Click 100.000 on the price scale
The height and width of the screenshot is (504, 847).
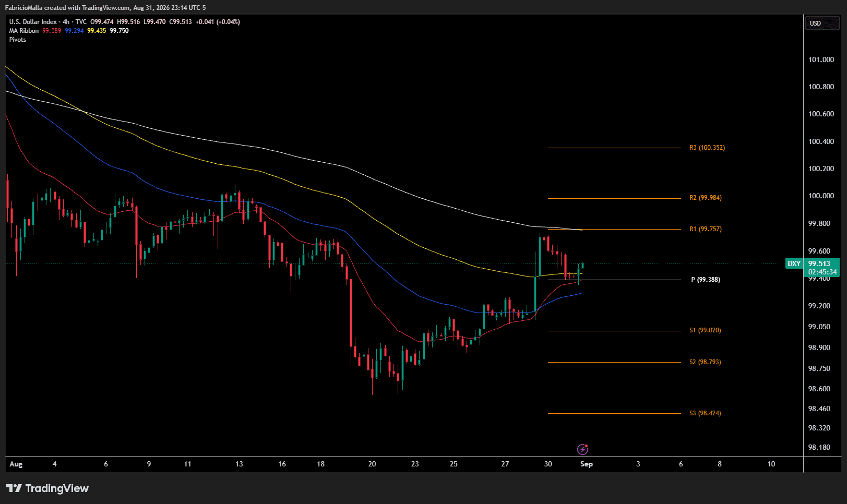(x=821, y=196)
